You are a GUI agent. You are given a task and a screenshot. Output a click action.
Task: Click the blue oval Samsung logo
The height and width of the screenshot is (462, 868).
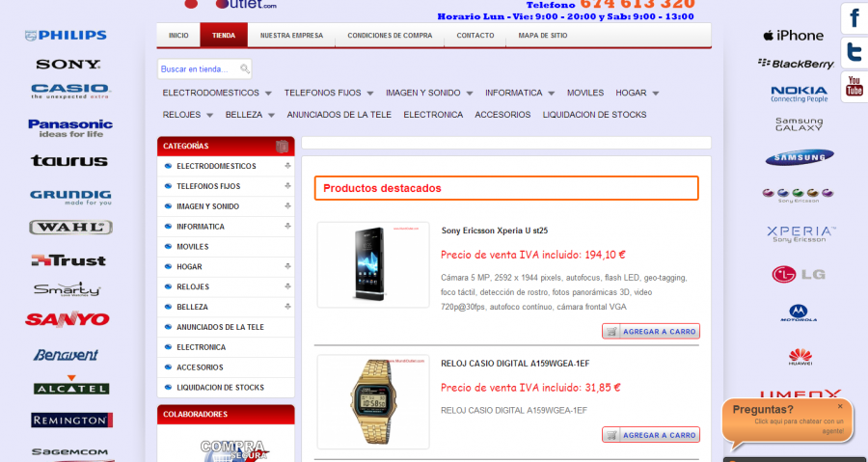800,157
